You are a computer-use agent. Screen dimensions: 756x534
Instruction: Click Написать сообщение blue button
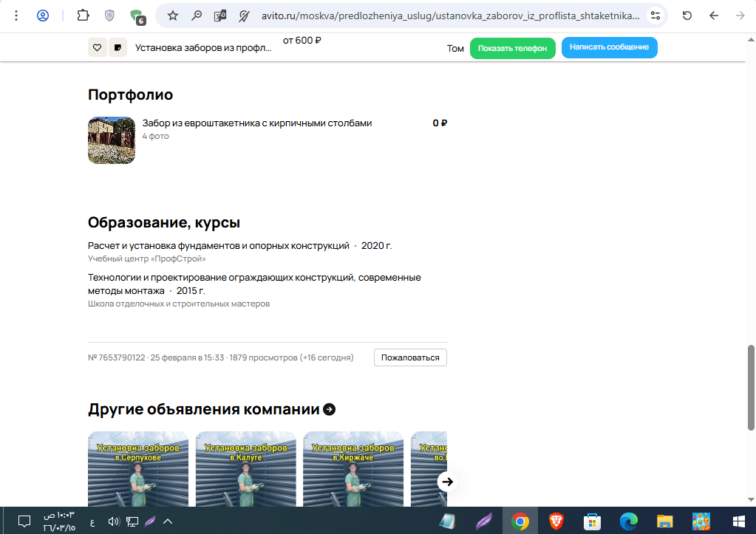pos(609,47)
